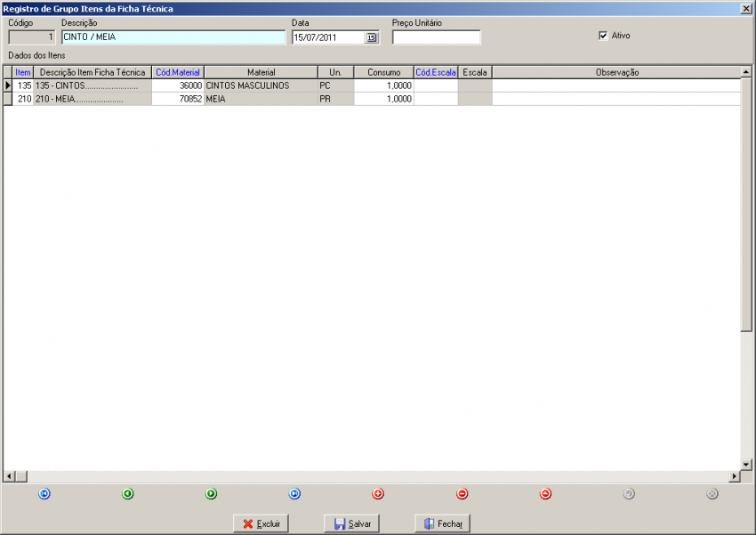Click the row selector of item 210
The width and height of the screenshot is (756, 535).
[8, 99]
